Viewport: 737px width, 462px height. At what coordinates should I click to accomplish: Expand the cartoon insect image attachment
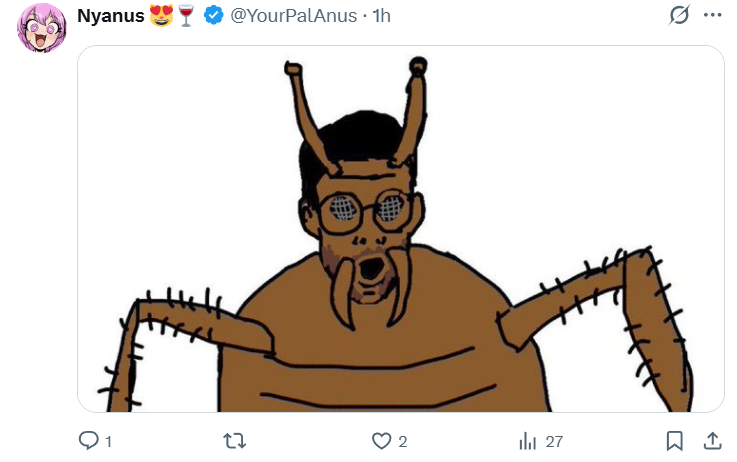[400, 229]
